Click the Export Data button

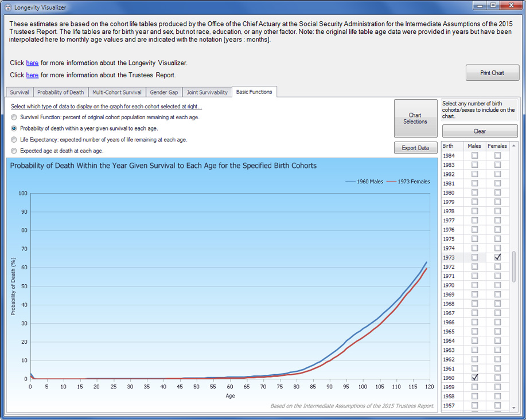415,148
